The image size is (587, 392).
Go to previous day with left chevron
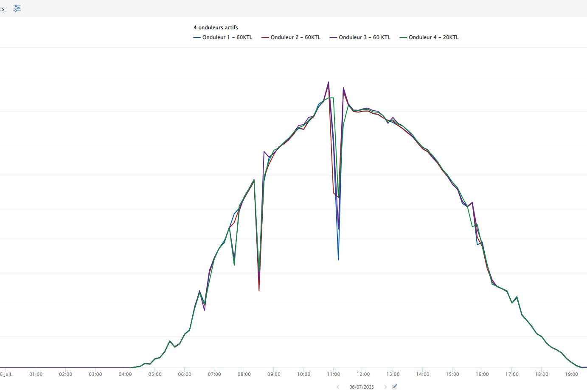click(338, 387)
